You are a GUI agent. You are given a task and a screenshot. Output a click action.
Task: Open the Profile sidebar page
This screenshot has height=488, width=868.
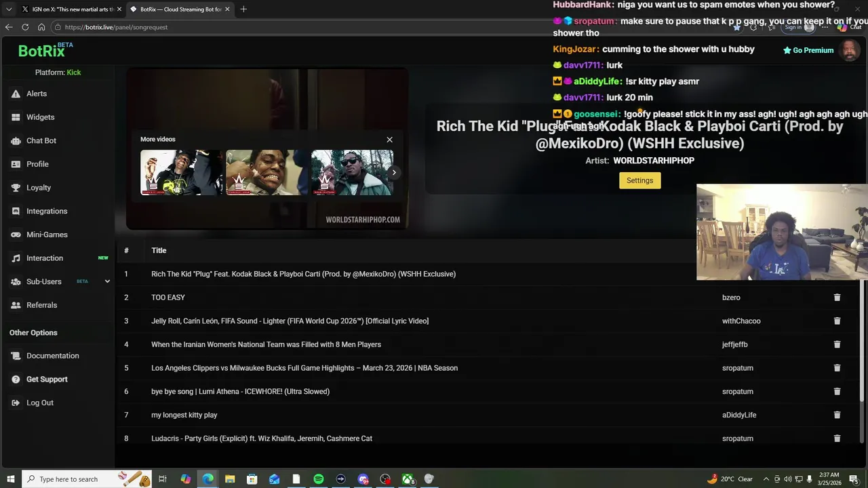click(37, 164)
